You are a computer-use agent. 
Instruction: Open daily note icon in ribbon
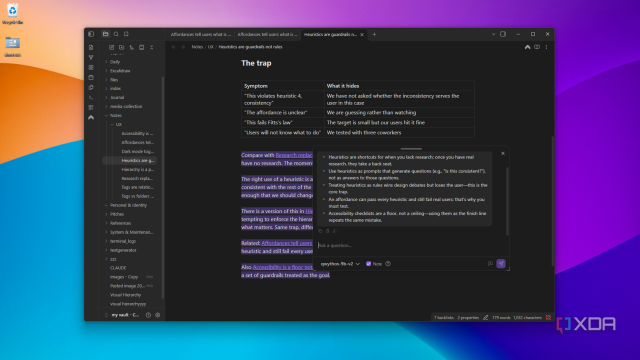pyautogui.click(x=91, y=78)
